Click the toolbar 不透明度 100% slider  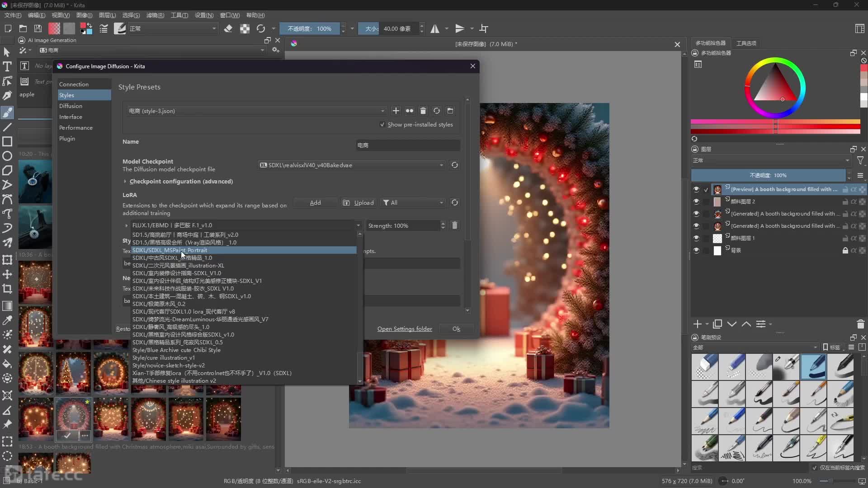310,28
